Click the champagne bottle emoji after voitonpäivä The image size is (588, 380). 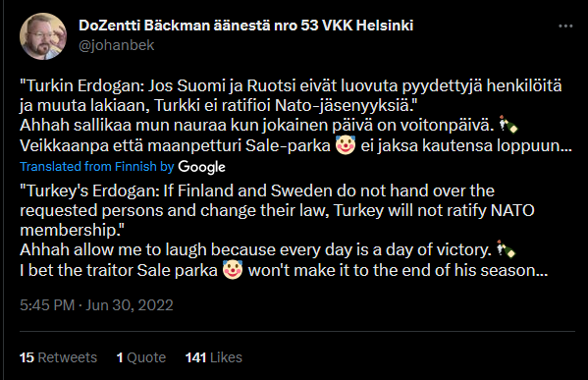pyautogui.click(x=508, y=125)
